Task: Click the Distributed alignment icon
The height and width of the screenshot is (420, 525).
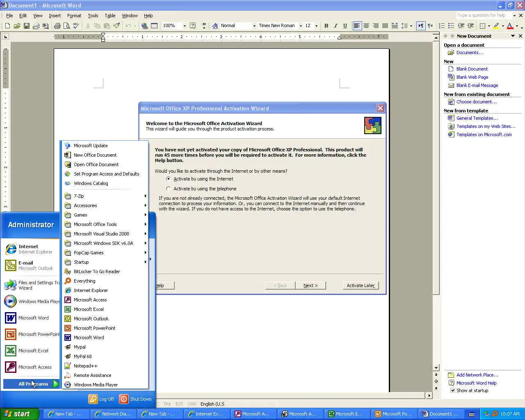Action: pyautogui.click(x=395, y=26)
